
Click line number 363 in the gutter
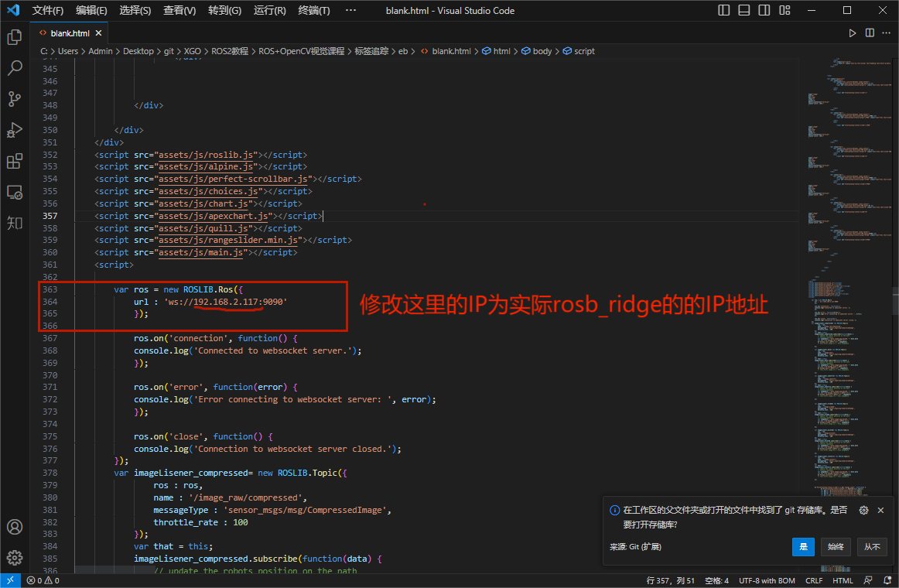pyautogui.click(x=50, y=289)
